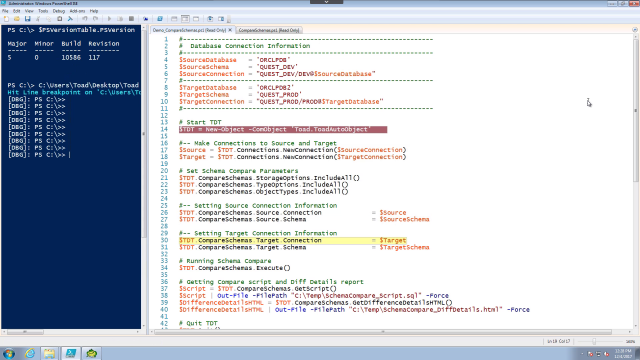Open Internet Explorer from the taskbar

pos(30,353)
